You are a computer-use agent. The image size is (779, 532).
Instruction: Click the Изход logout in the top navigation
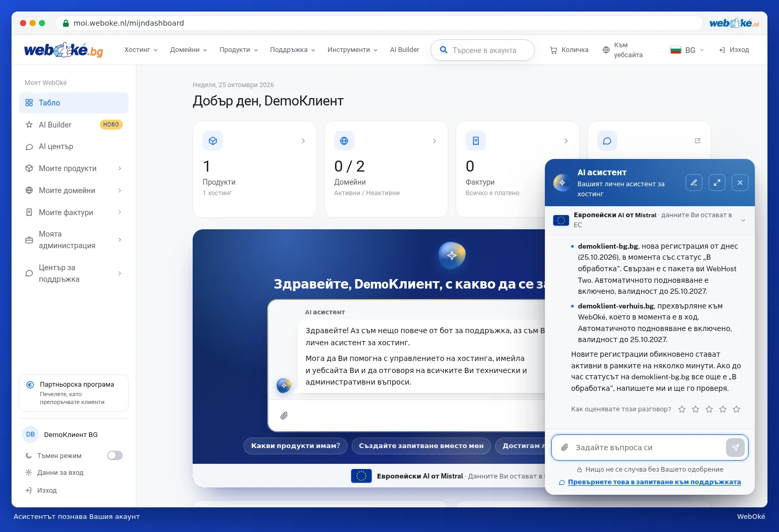734,50
